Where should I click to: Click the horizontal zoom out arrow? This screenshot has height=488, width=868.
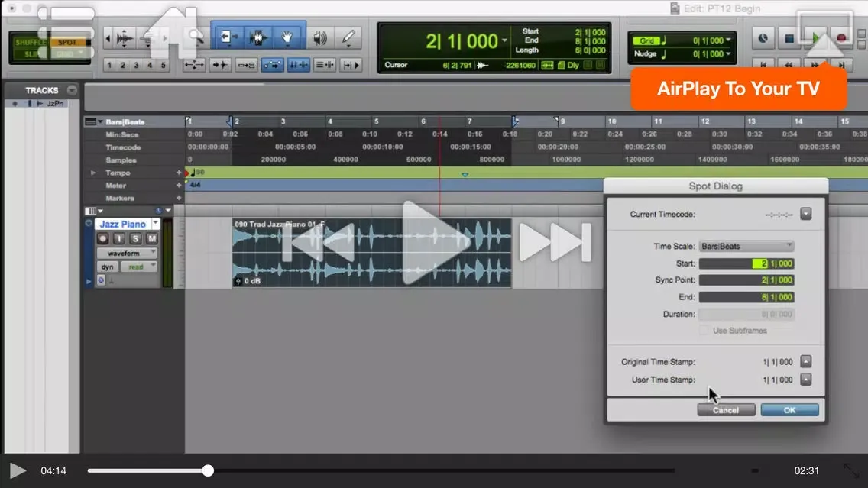(x=108, y=38)
